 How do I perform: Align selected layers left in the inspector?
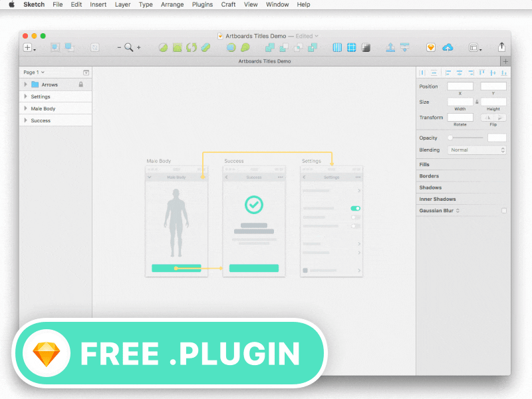click(447, 73)
